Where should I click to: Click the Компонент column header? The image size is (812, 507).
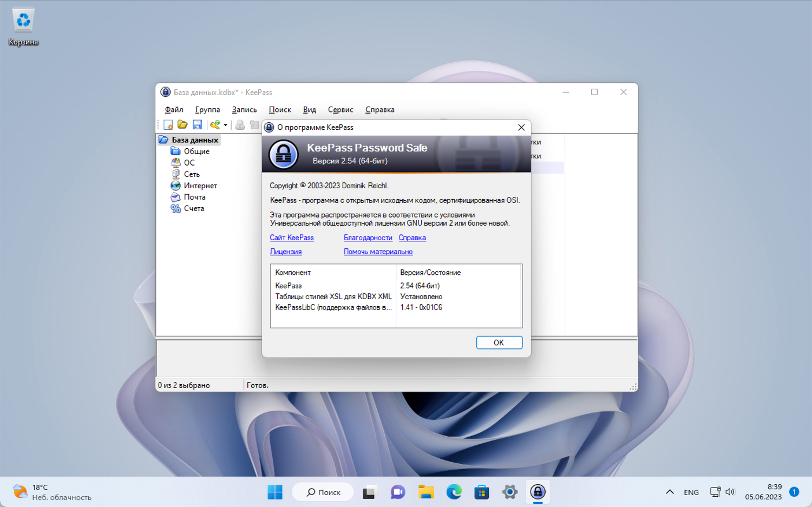[333, 273]
